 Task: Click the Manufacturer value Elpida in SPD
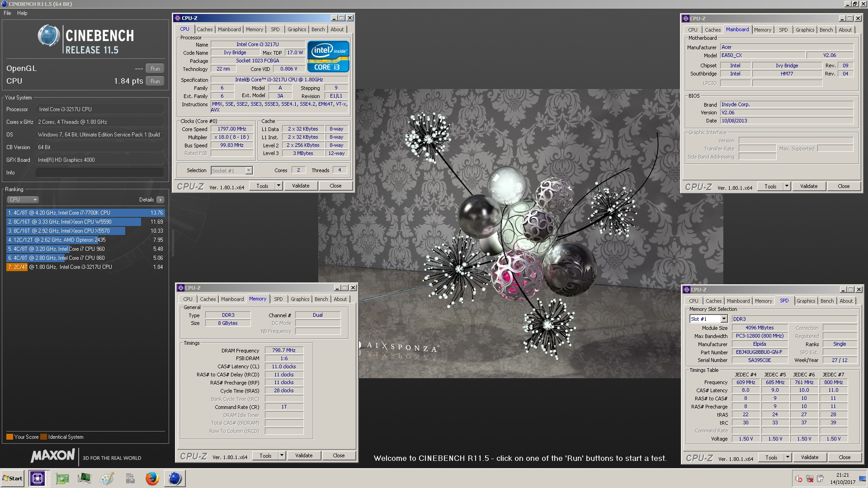pyautogui.click(x=759, y=344)
